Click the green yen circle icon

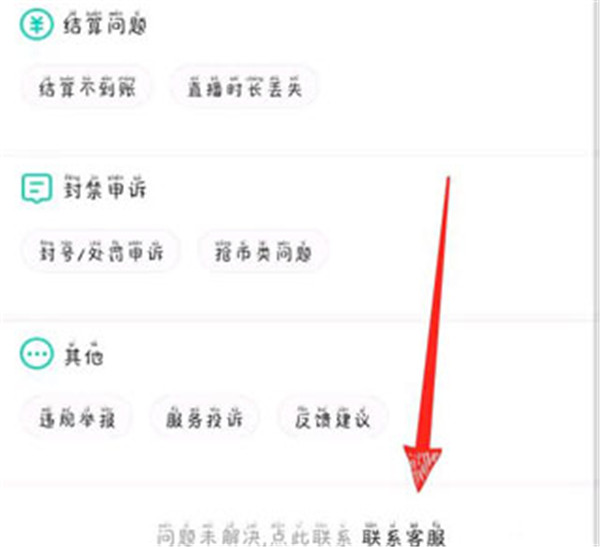click(x=36, y=25)
